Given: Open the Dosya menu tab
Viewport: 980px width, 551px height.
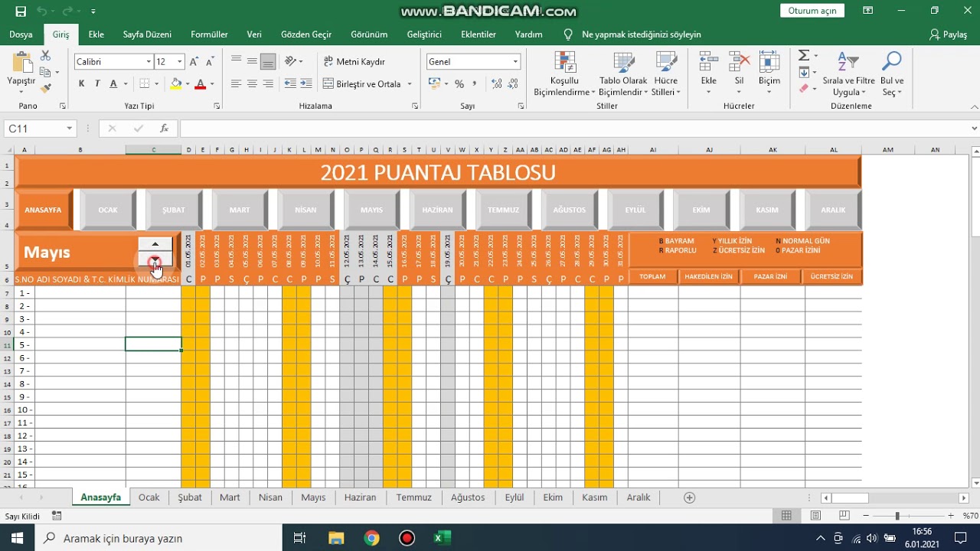Looking at the screenshot, I should click(21, 34).
